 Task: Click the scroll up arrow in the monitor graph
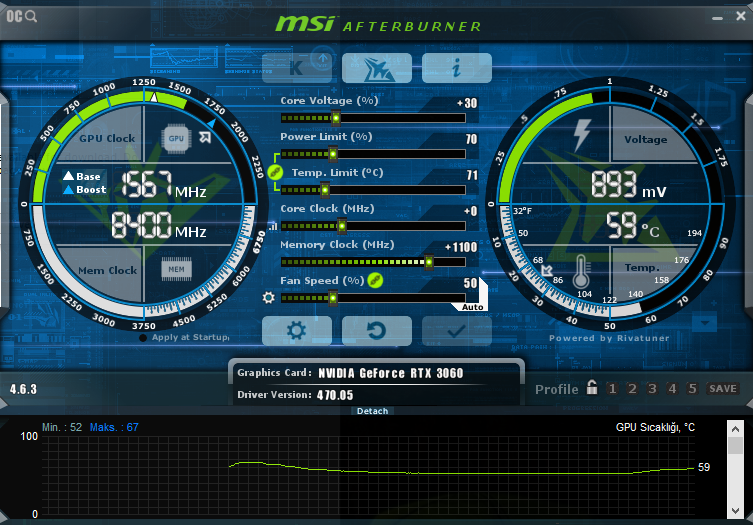click(x=735, y=429)
